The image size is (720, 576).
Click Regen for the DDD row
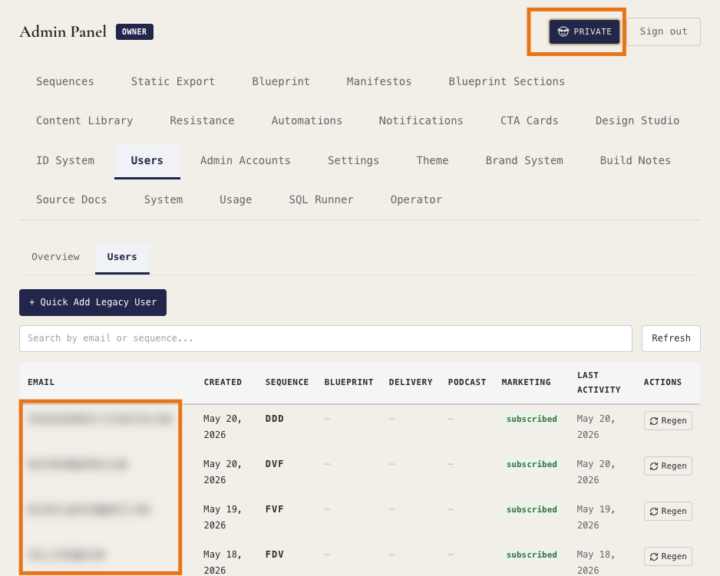(x=668, y=421)
